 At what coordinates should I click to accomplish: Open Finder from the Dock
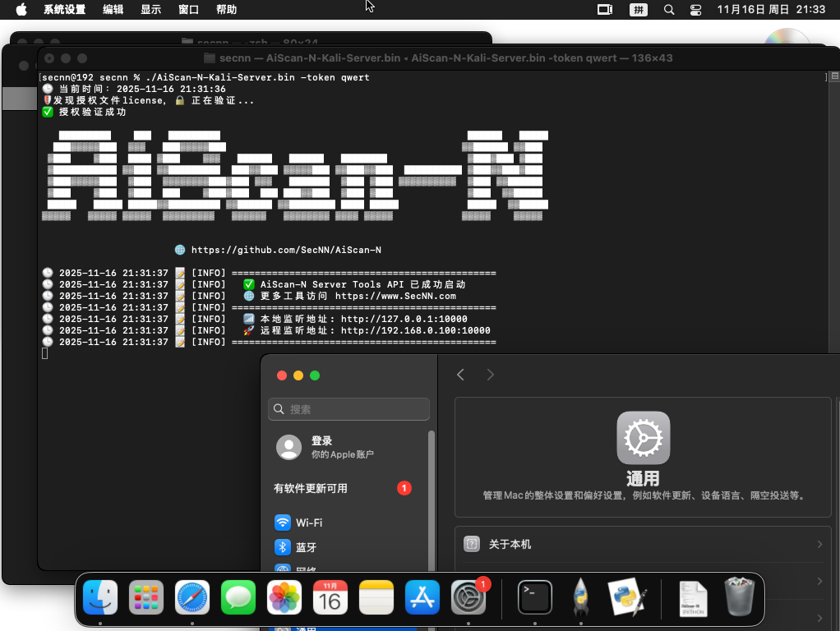(100, 597)
